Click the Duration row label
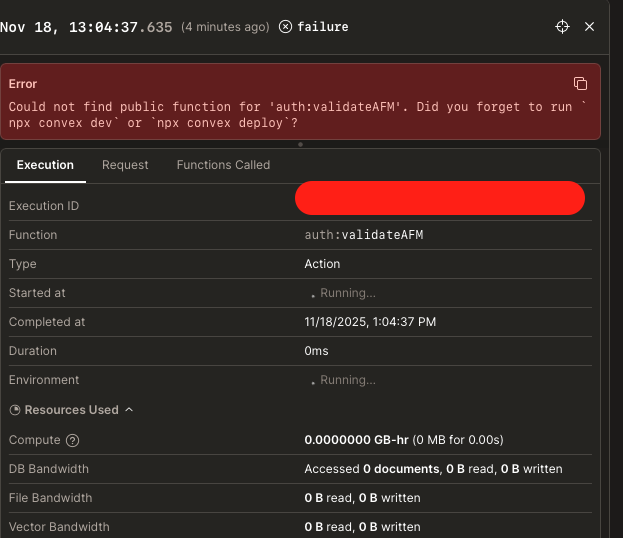The width and height of the screenshot is (623, 538). pos(33,351)
